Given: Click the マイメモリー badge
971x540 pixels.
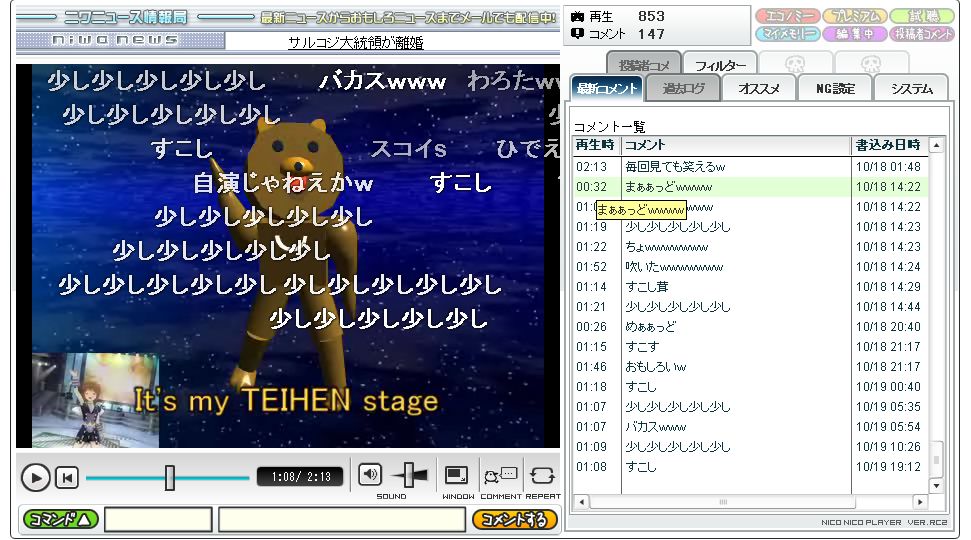Looking at the screenshot, I should pos(788,34).
